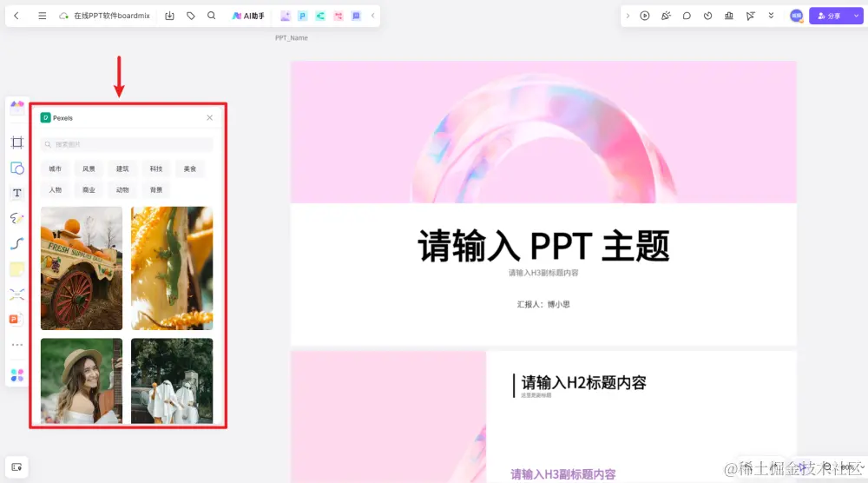
Task: Open the share button dropdown arrow
Action: coord(857,16)
